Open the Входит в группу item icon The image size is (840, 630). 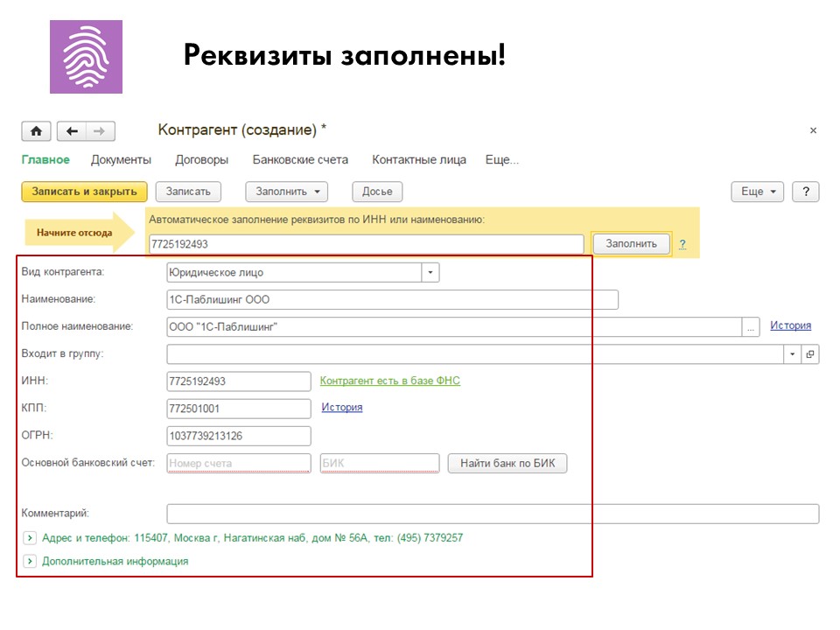click(x=810, y=354)
